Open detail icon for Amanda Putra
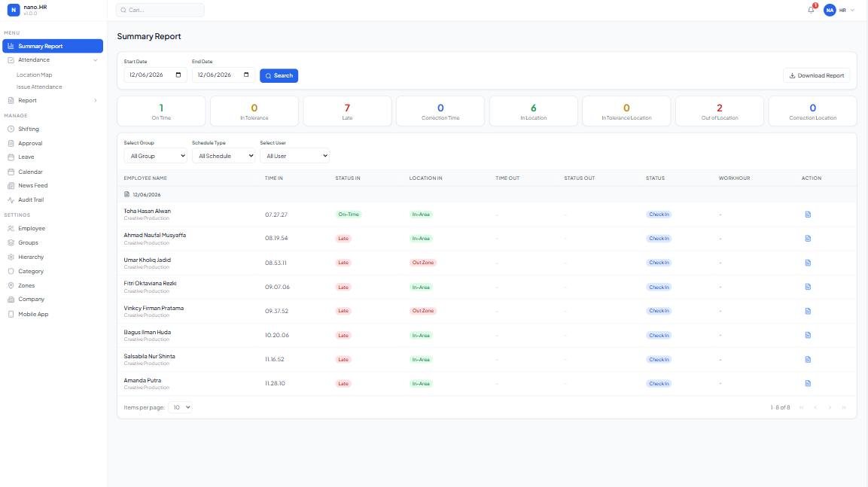Viewport: 868px width, 487px height. (808, 384)
